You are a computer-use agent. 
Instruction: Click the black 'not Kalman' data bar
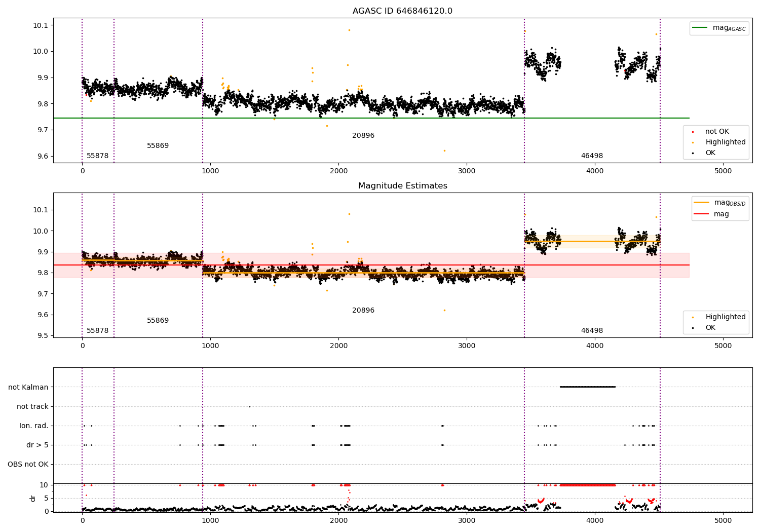pos(588,387)
